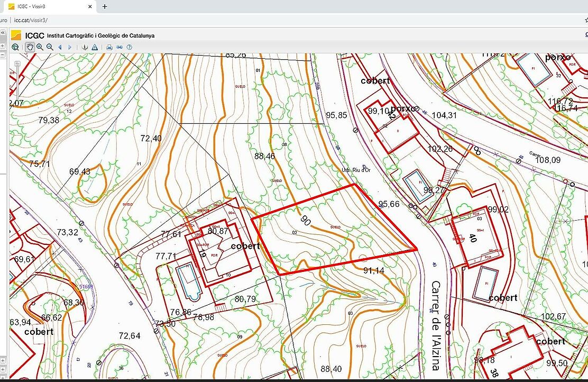Click the address bar showing icc.cat/vissir3/
Viewport: 588px width, 382px height.
tap(31, 20)
